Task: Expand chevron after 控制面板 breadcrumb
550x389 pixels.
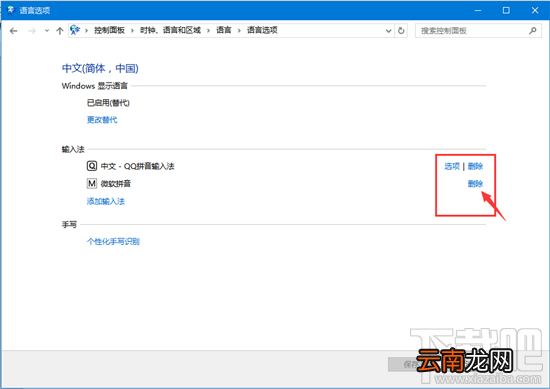Action: 132,31
